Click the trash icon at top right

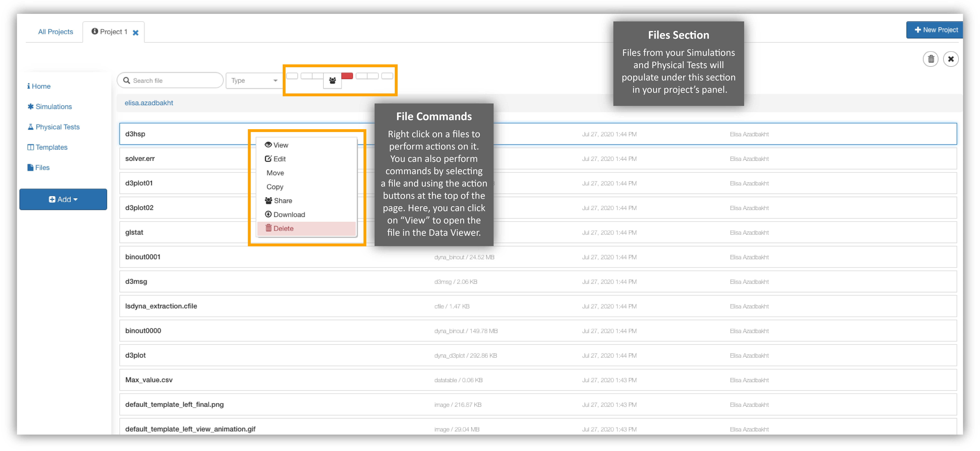[931, 59]
